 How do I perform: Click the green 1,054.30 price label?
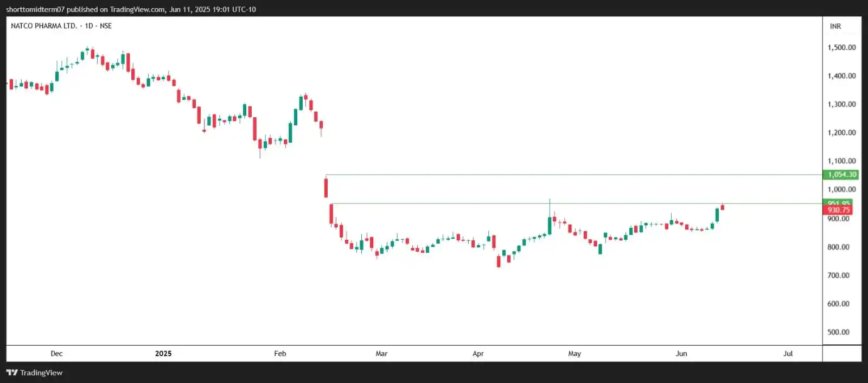tap(840, 175)
